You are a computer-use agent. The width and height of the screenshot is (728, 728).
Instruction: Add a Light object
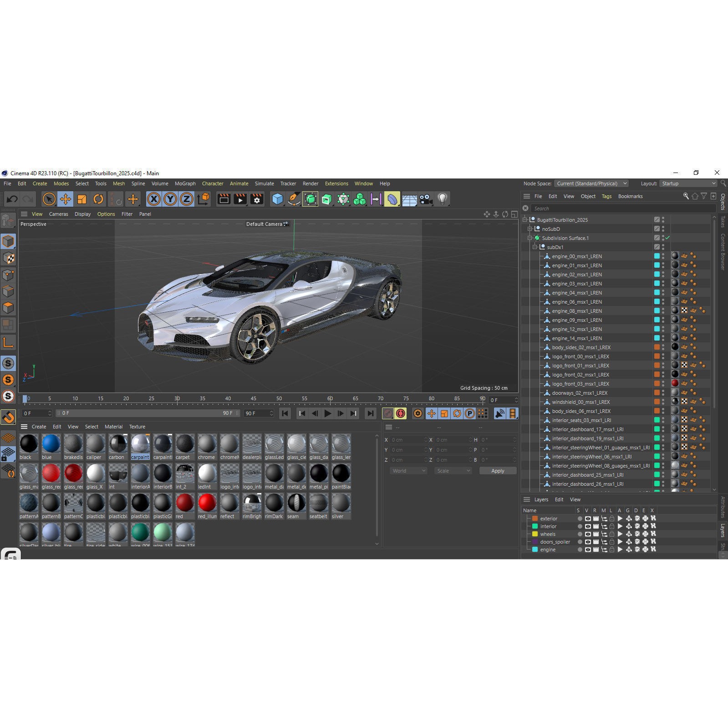click(x=442, y=199)
